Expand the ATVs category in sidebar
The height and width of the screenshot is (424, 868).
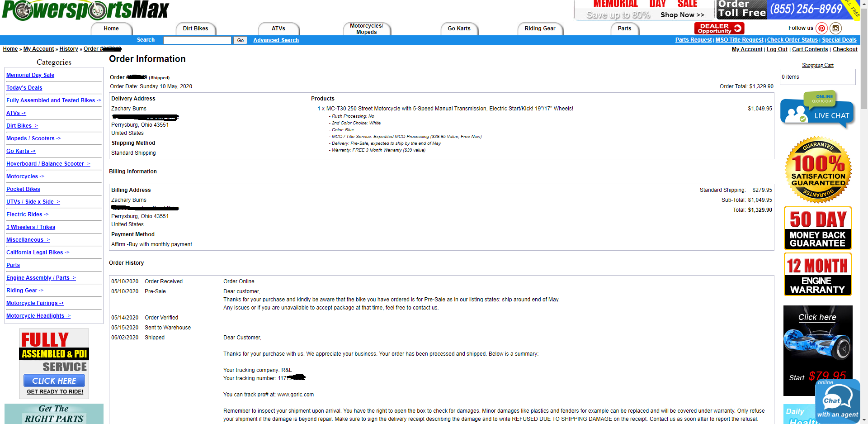[x=16, y=113]
